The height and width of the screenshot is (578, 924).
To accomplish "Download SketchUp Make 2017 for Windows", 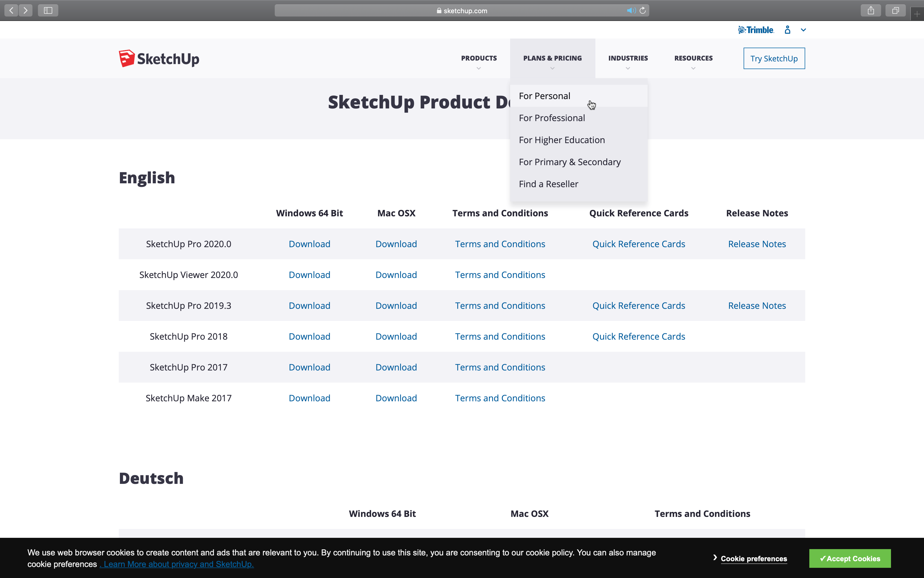I will click(309, 398).
